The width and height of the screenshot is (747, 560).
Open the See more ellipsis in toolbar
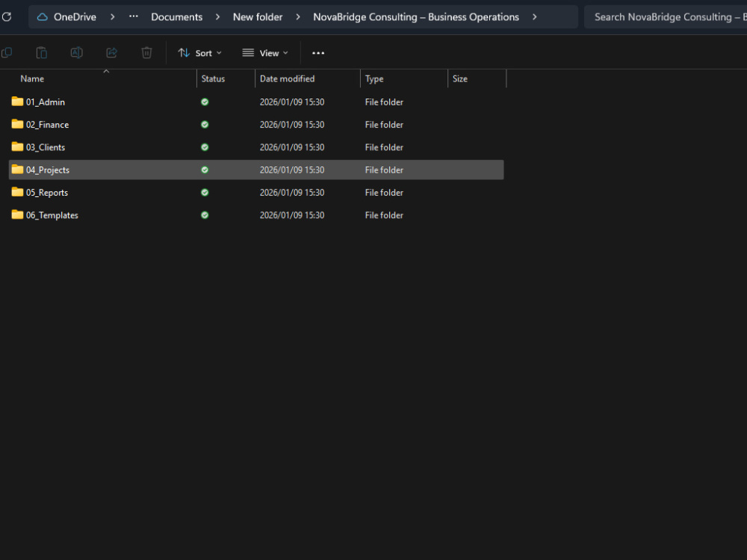pos(318,53)
